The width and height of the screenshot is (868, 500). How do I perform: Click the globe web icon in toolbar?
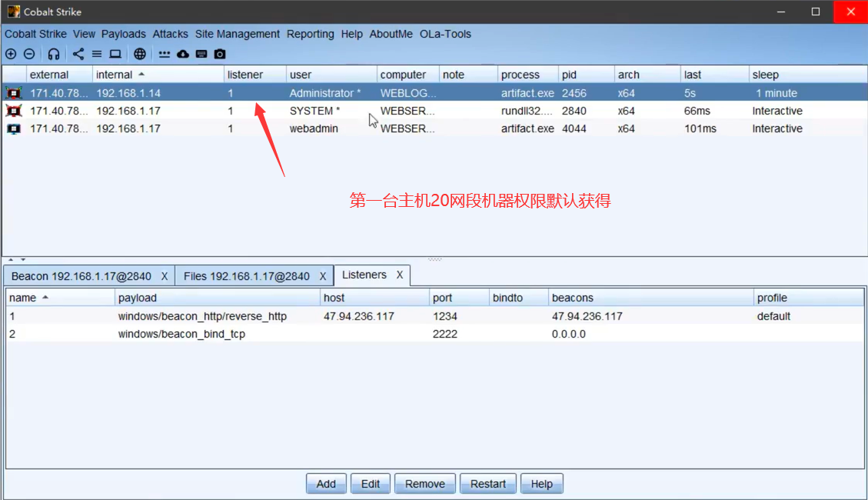(139, 54)
